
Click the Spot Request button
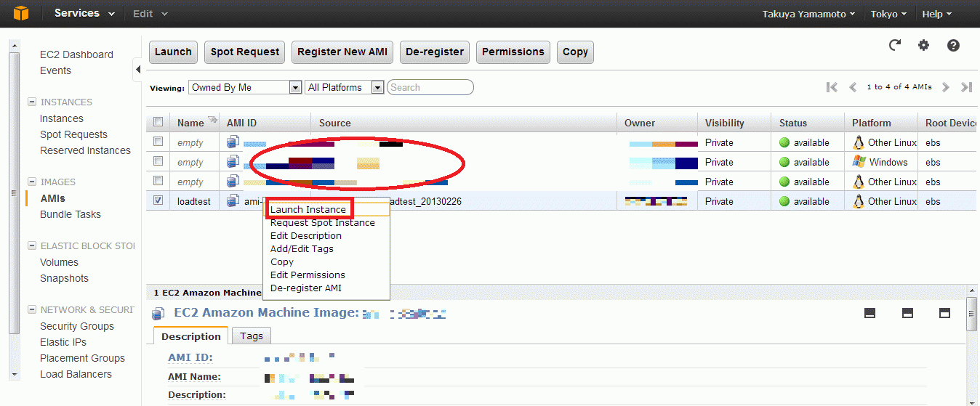click(245, 52)
